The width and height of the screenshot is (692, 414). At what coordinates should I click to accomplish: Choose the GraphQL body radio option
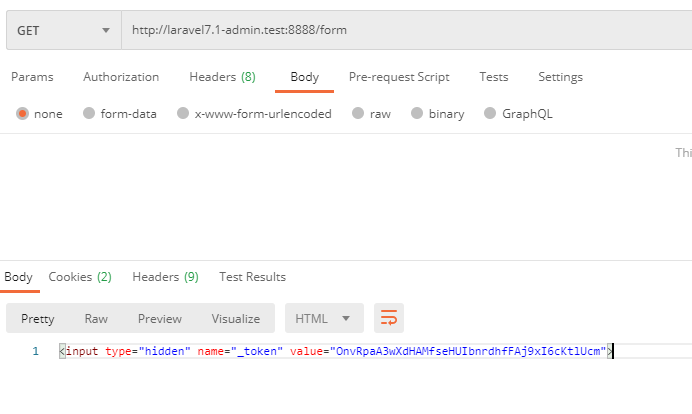click(490, 113)
